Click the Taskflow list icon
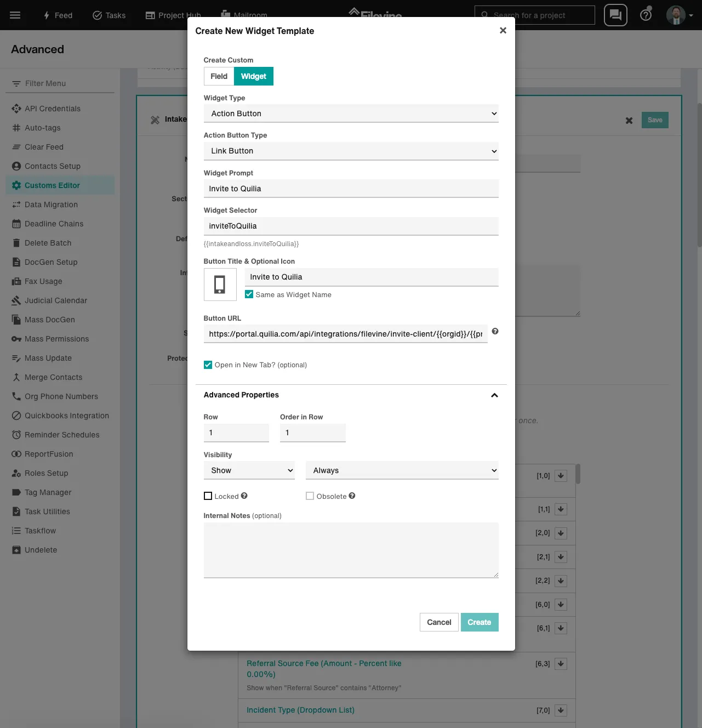The height and width of the screenshot is (728, 702). point(16,531)
